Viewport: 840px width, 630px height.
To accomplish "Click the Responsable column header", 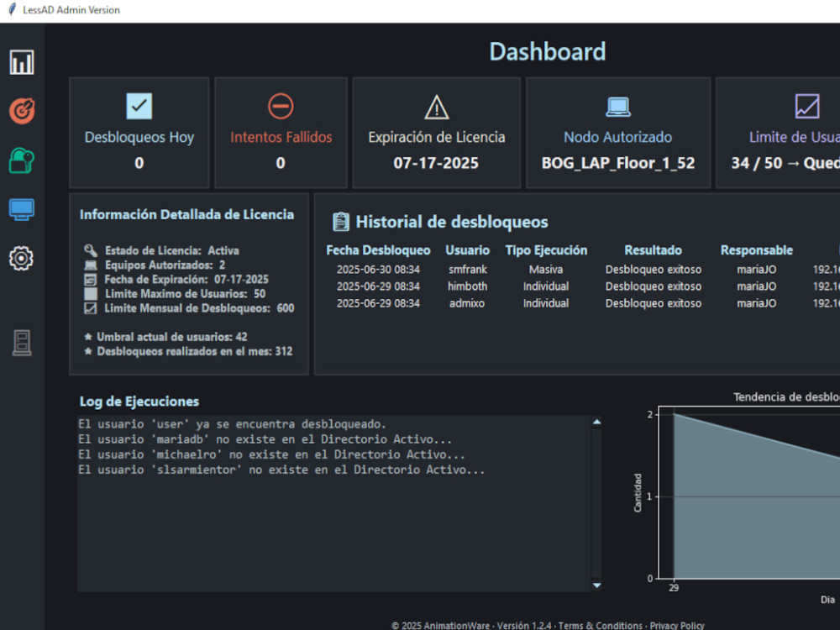I will (x=757, y=250).
